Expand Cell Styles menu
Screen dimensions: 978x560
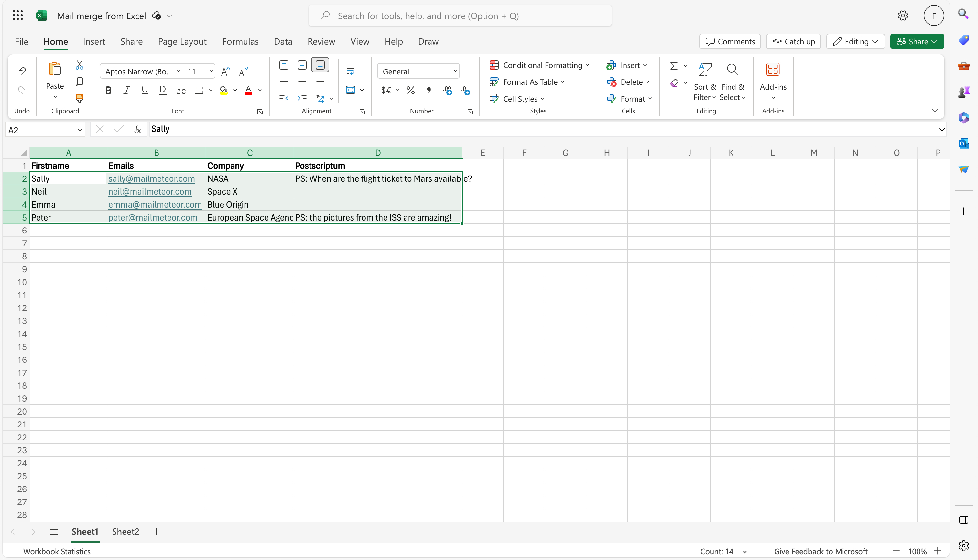(x=517, y=99)
